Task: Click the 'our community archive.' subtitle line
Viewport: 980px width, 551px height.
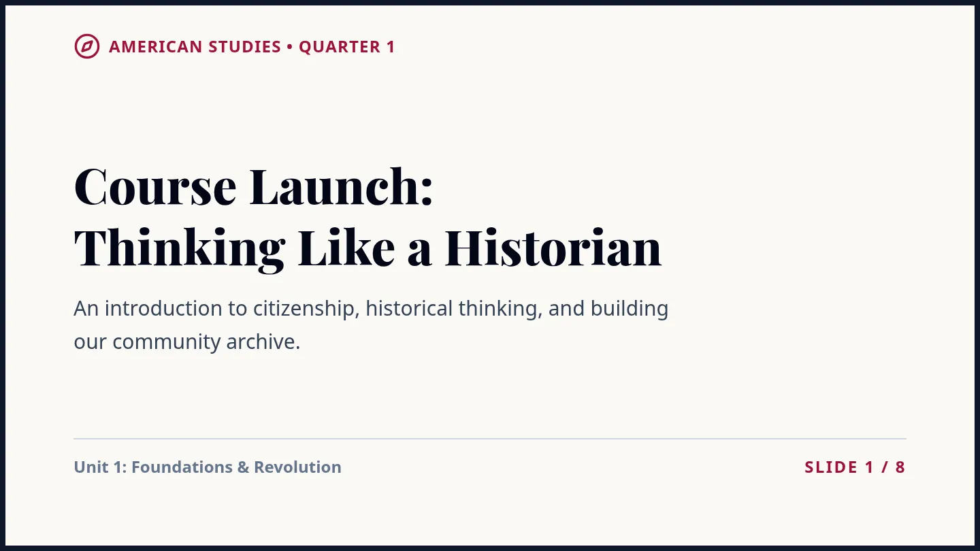Action: pos(187,341)
